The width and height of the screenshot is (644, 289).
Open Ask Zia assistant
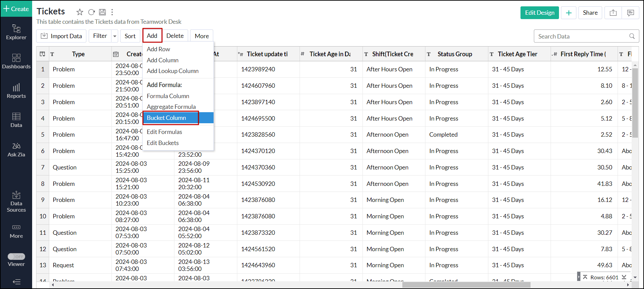[x=16, y=150]
